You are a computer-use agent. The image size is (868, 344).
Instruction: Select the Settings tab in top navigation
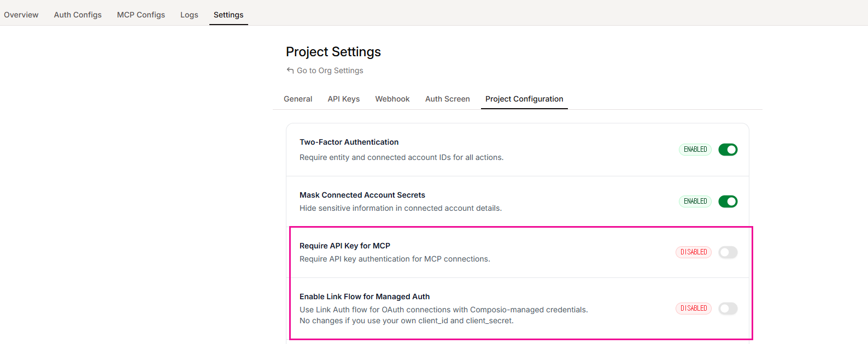(228, 15)
